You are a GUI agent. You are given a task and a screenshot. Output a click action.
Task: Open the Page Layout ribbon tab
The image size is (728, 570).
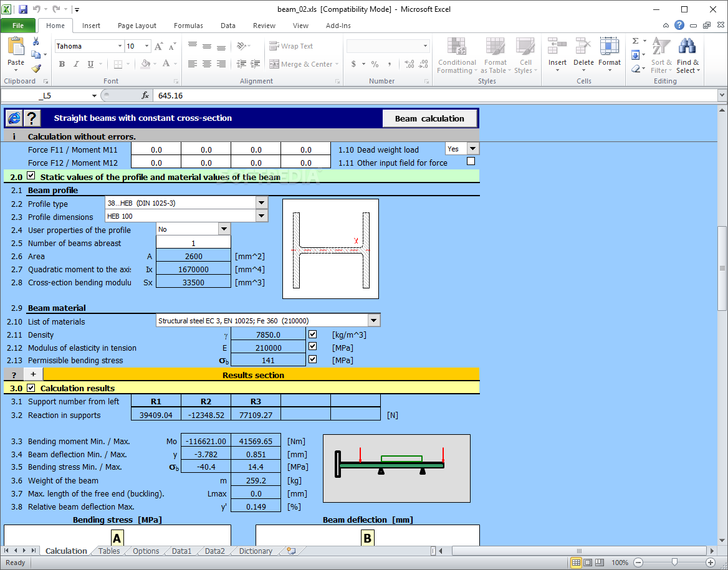point(137,26)
